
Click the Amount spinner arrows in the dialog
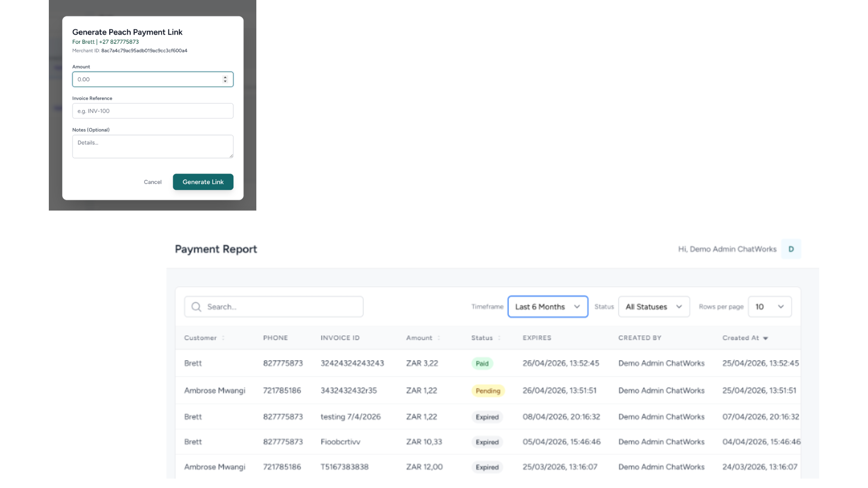point(225,79)
